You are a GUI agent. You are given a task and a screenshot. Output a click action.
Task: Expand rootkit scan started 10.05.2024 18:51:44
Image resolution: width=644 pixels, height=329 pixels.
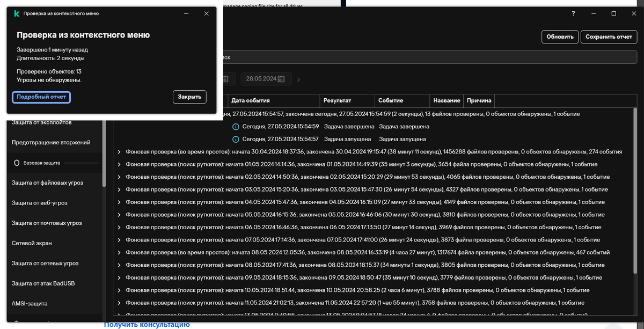coord(119,290)
